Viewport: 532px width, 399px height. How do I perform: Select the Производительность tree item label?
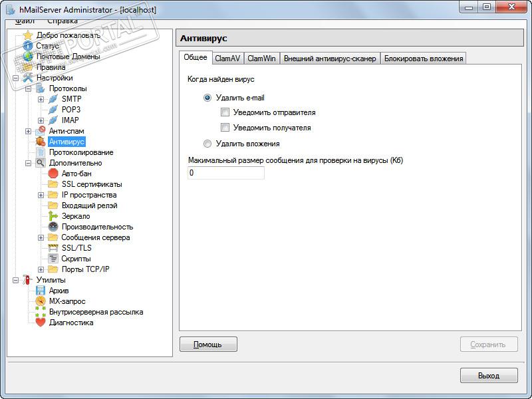97,227
